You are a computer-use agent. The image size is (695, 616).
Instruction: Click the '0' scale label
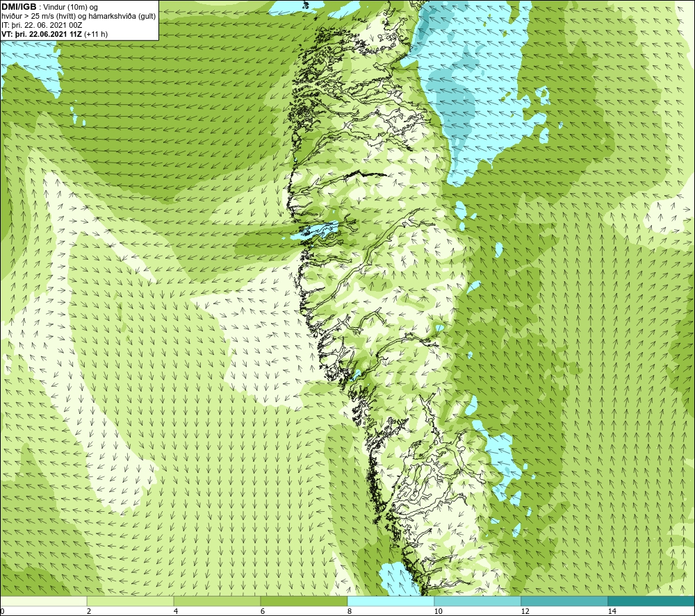(x=2, y=612)
